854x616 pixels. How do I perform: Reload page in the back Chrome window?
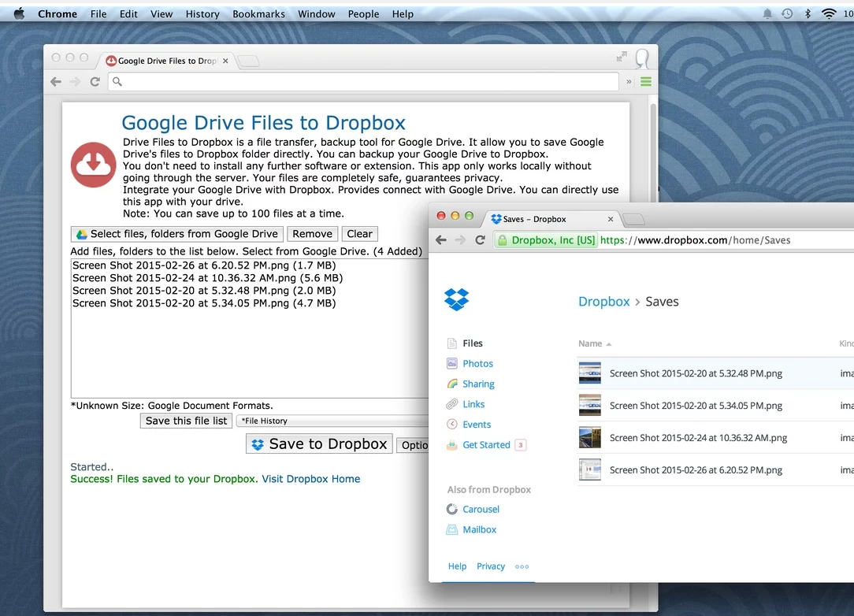click(x=95, y=82)
